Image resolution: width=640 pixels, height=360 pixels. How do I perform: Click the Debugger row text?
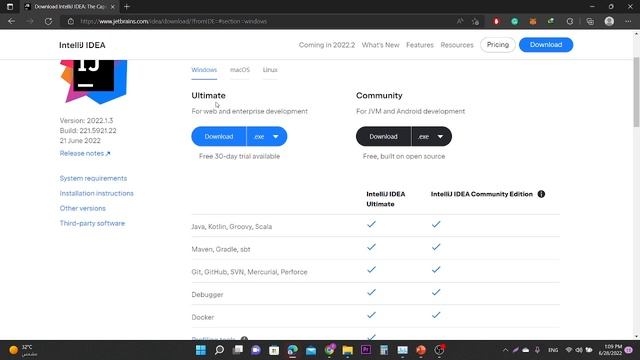tap(207, 294)
